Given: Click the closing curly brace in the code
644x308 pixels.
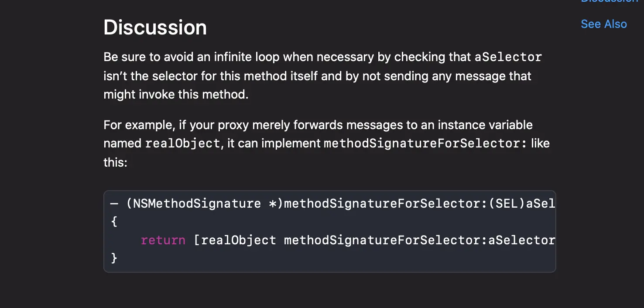Looking at the screenshot, I should click(114, 258).
